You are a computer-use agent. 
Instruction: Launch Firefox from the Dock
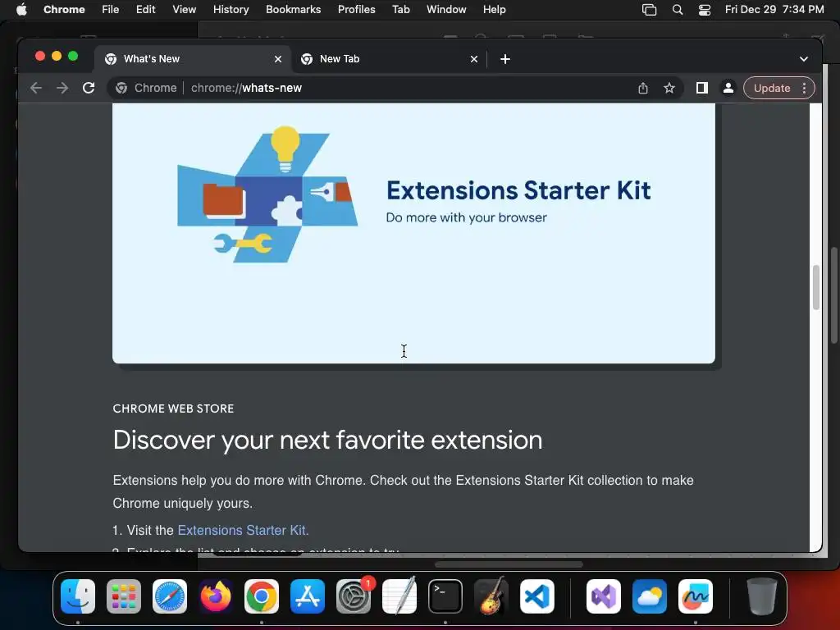pyautogui.click(x=216, y=596)
